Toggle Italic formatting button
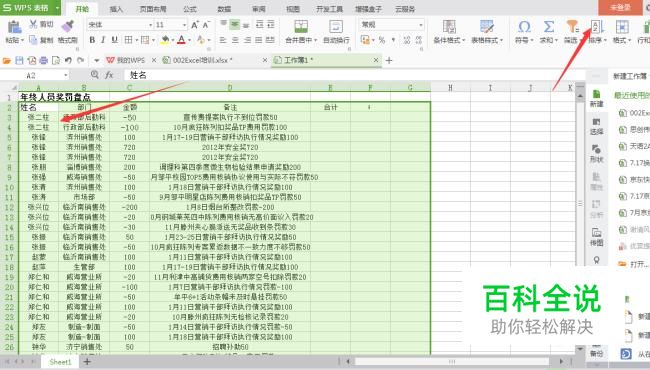The height and width of the screenshot is (370, 650). coord(103,40)
